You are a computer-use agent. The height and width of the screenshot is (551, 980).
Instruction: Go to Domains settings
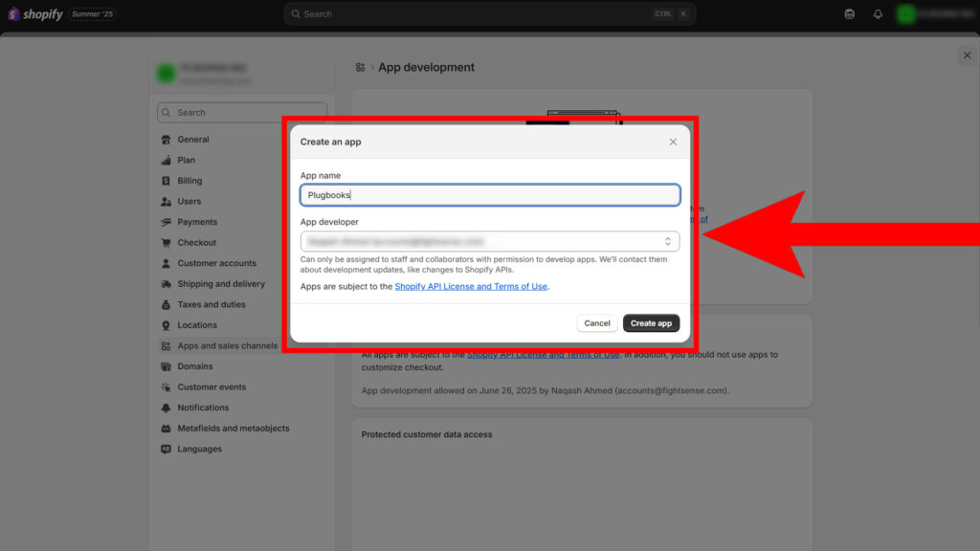point(195,366)
